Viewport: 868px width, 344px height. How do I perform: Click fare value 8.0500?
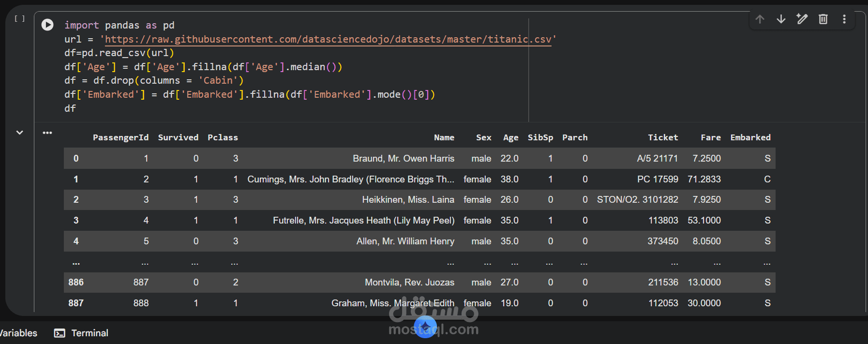click(706, 241)
